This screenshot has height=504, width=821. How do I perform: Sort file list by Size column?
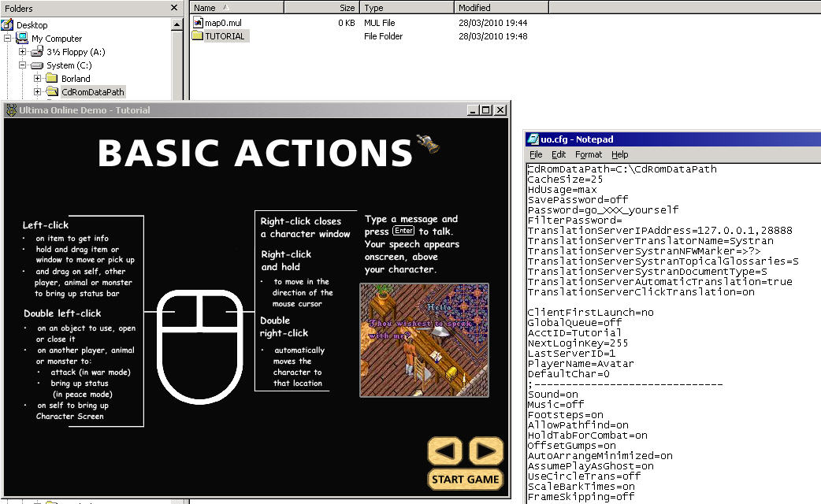322,7
